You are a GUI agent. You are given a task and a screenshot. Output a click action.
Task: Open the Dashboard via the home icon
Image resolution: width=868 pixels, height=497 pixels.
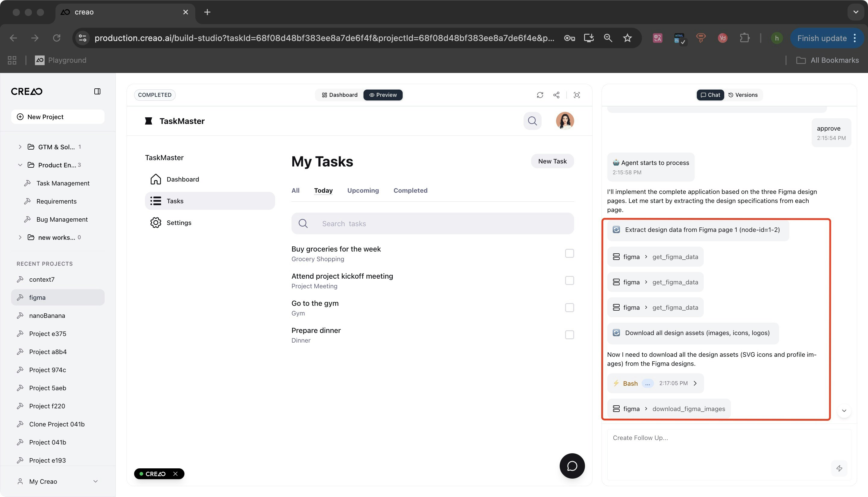pyautogui.click(x=156, y=179)
